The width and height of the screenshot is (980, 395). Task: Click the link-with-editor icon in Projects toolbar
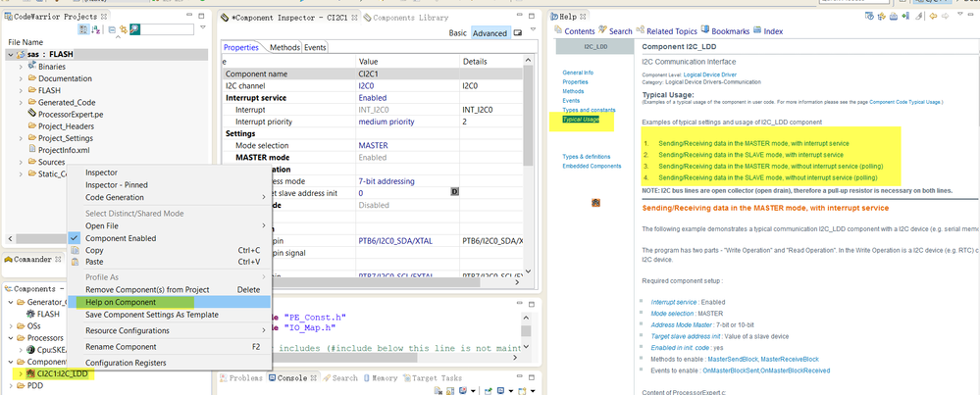click(124, 29)
